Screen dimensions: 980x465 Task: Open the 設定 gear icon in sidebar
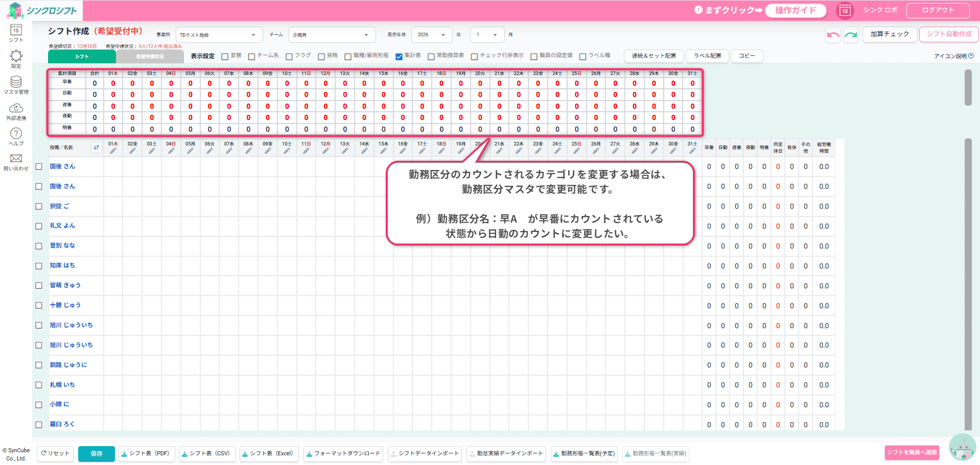point(16,56)
